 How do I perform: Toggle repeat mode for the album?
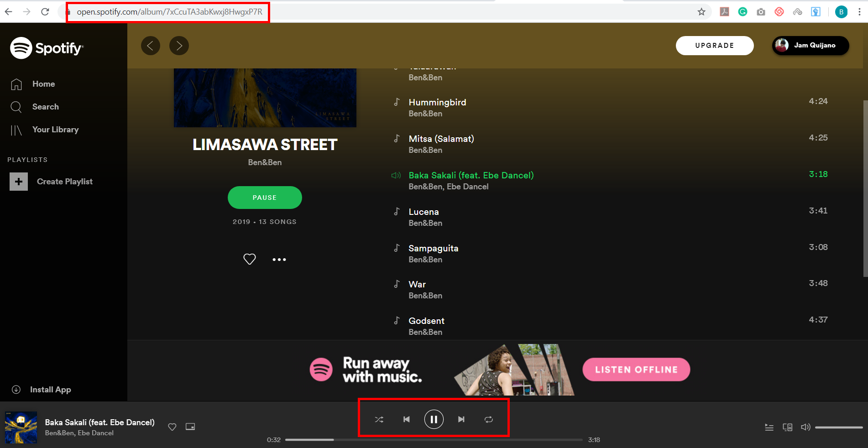point(489,419)
